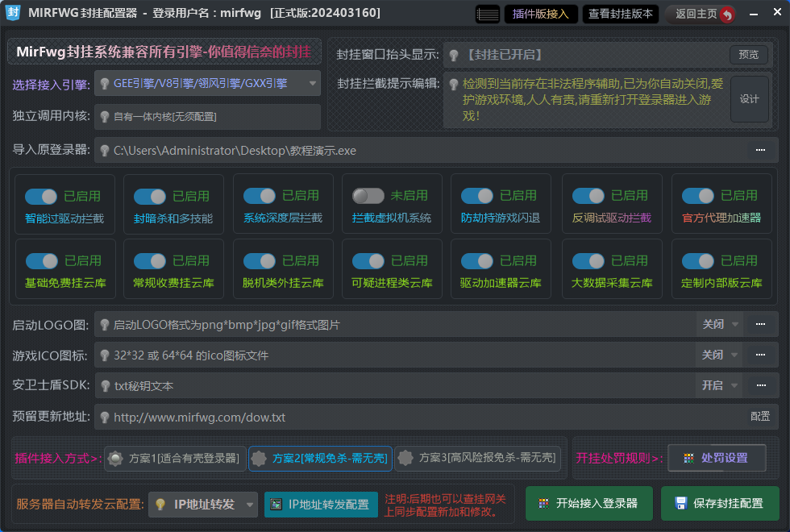Toggle 系统深度层拦截 switch
The height and width of the screenshot is (532, 790).
(x=260, y=196)
